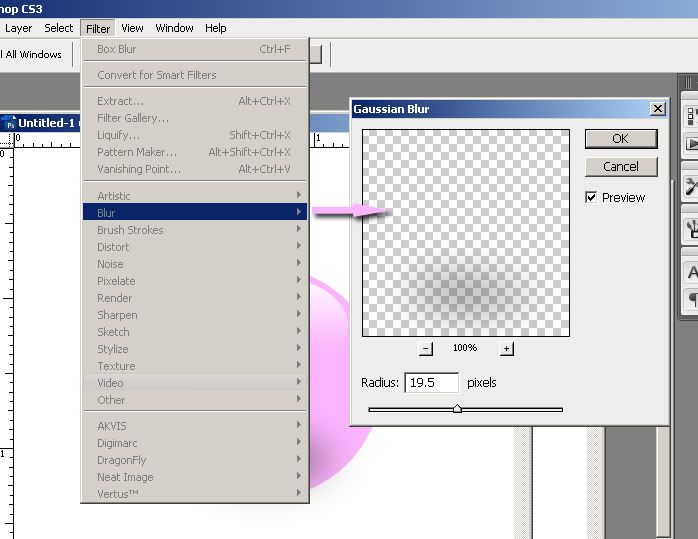Image resolution: width=698 pixels, height=539 pixels.
Task: Click the All Windows option label
Action: pyautogui.click(x=33, y=54)
